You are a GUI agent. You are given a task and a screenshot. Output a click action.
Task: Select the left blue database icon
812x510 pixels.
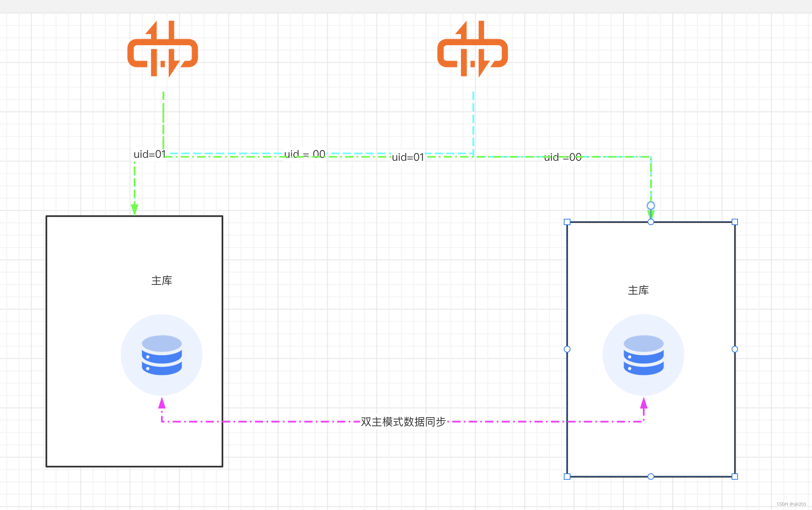point(162,355)
